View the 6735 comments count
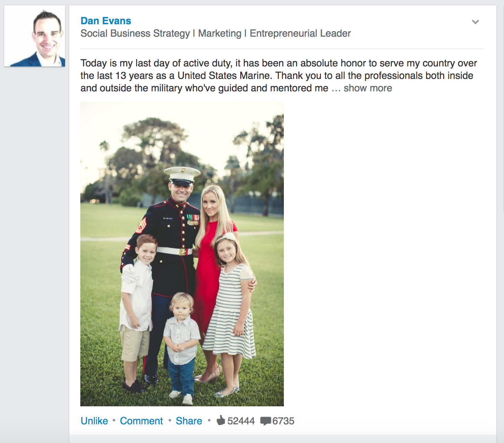Image resolution: width=504 pixels, height=443 pixels. click(x=283, y=421)
